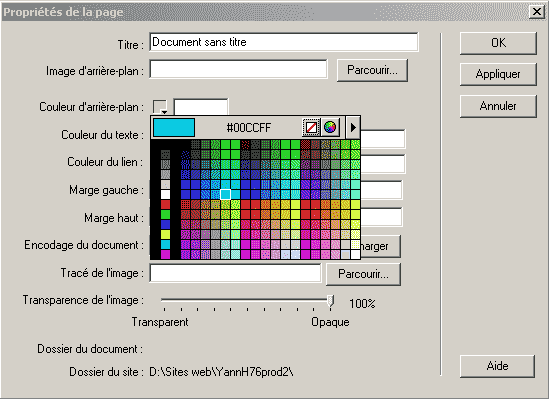Click the default color (no color) icon

pos(311,127)
